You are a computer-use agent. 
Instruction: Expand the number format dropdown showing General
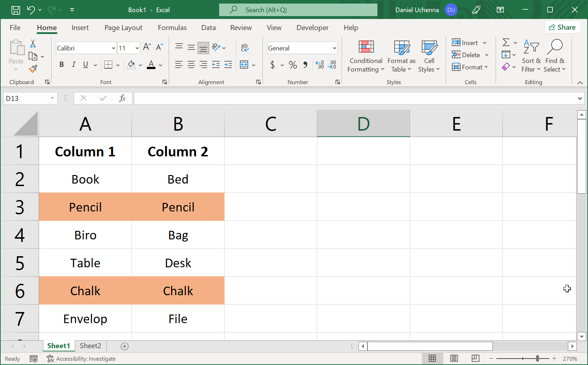334,48
